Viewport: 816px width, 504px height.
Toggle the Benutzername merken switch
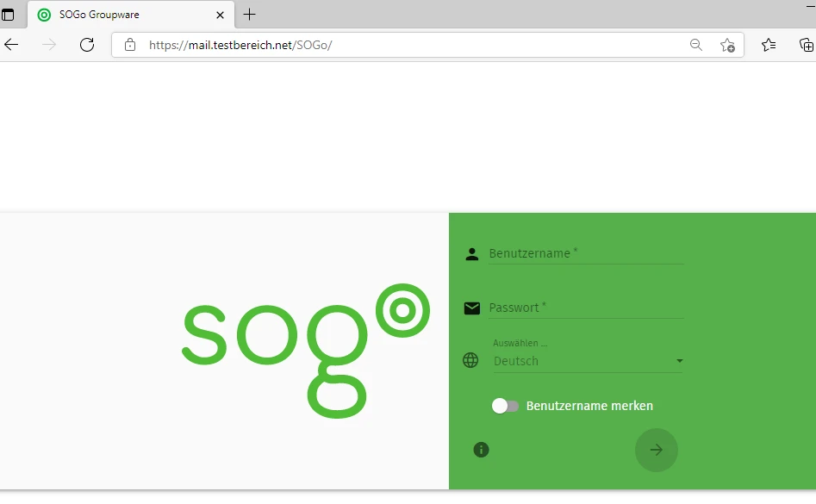[x=505, y=406]
